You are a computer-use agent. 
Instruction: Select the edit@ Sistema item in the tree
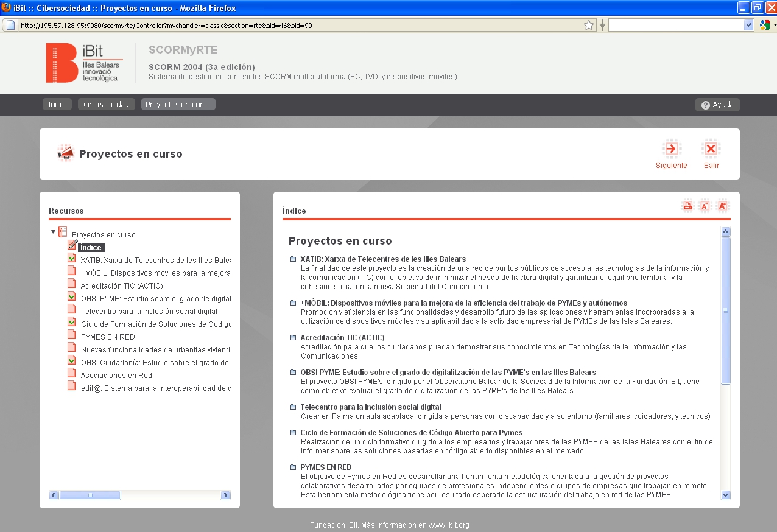pos(155,388)
